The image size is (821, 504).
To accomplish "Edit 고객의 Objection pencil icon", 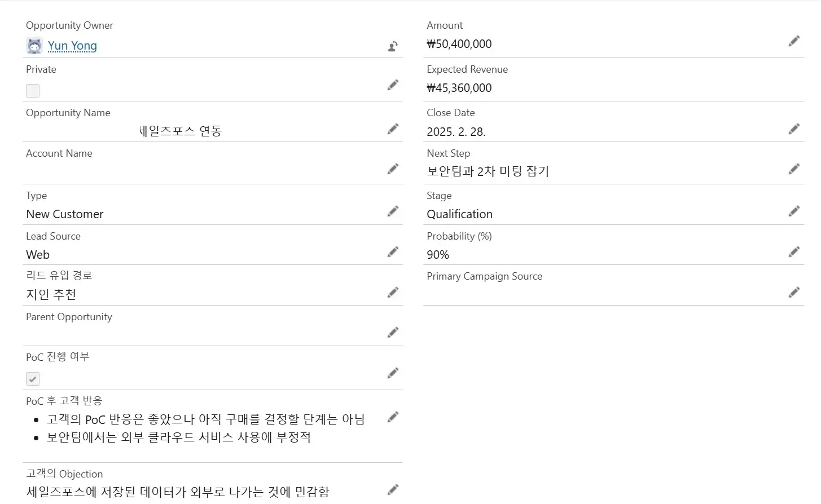I will [393, 490].
